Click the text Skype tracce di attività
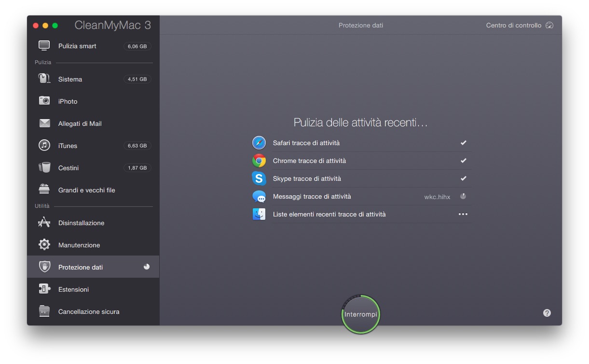 (307, 178)
